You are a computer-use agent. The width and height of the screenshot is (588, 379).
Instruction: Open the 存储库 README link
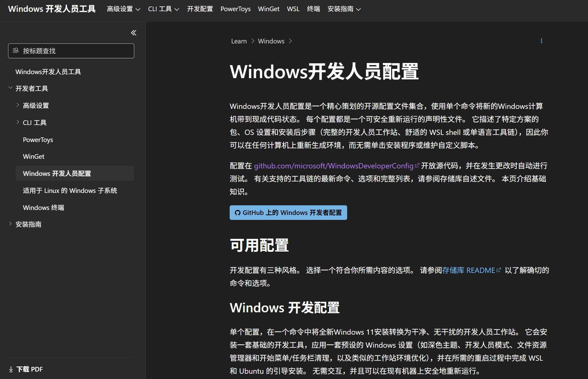pyautogui.click(x=471, y=270)
